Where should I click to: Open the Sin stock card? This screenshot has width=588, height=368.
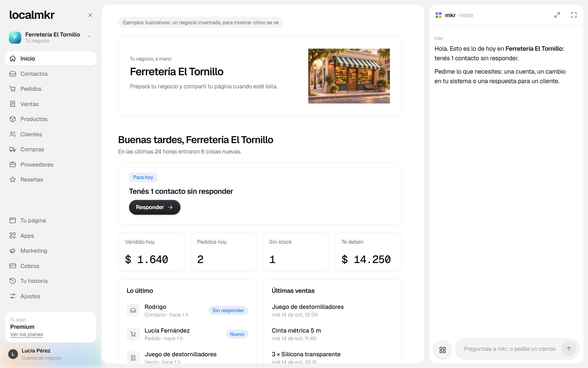pyautogui.click(x=296, y=252)
